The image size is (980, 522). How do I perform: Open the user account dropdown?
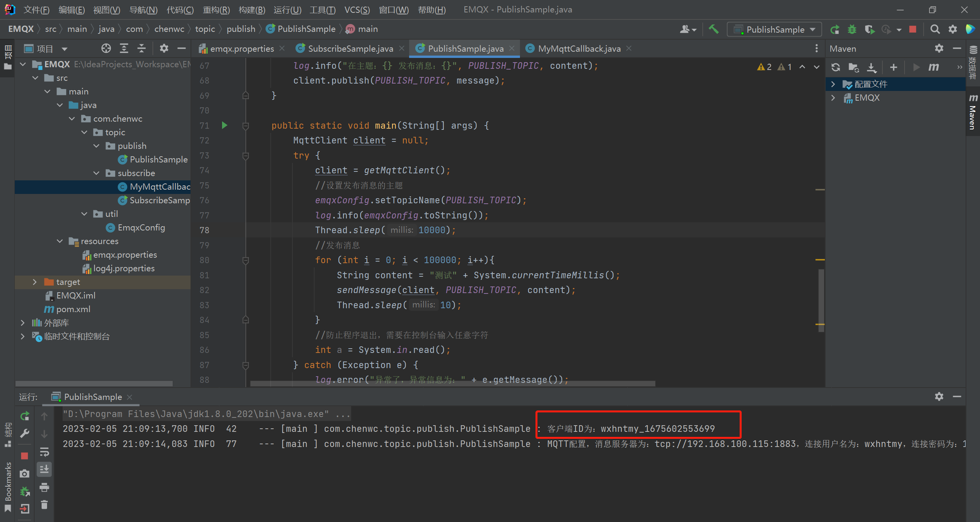688,29
